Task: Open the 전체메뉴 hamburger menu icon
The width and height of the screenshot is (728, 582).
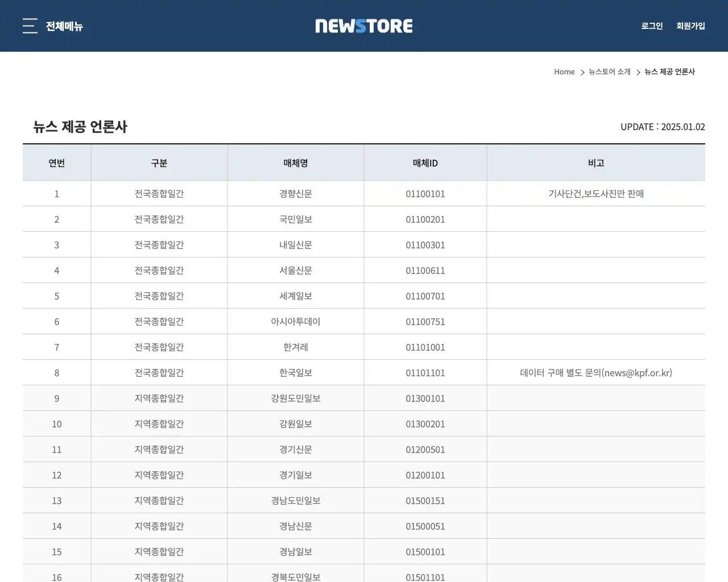Action: pyautogui.click(x=30, y=26)
